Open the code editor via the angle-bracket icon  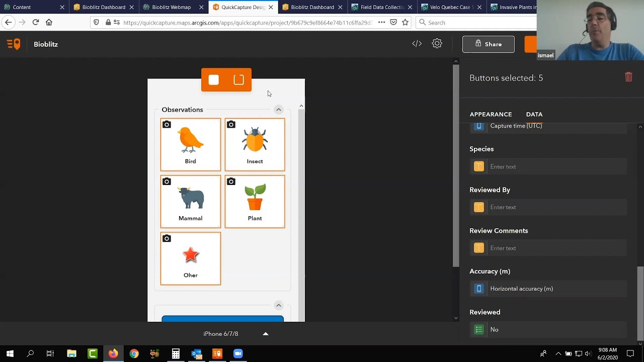point(417,44)
